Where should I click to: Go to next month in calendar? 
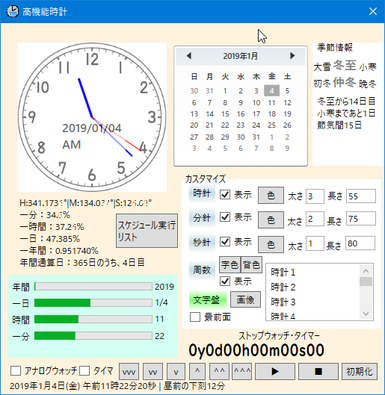pyautogui.click(x=292, y=56)
